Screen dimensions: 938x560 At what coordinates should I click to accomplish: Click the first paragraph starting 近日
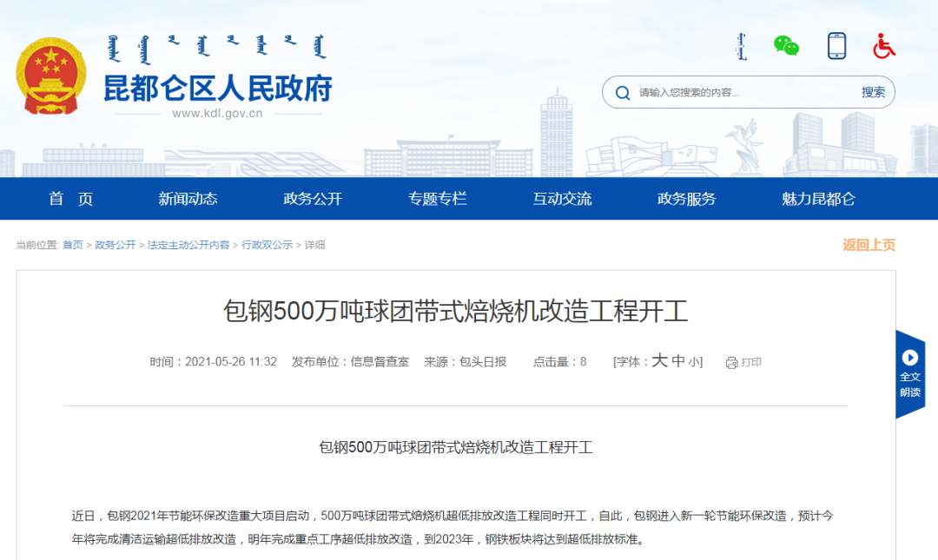452,528
